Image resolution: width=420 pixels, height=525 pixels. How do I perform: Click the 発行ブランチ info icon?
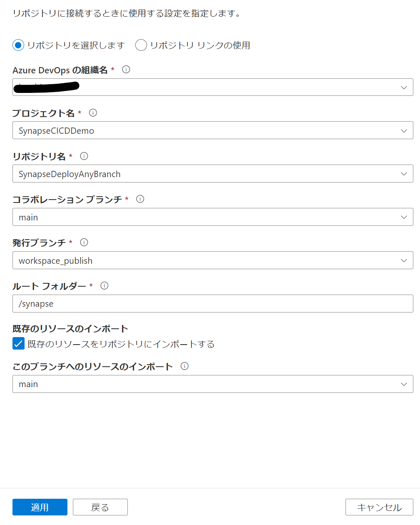click(84, 242)
